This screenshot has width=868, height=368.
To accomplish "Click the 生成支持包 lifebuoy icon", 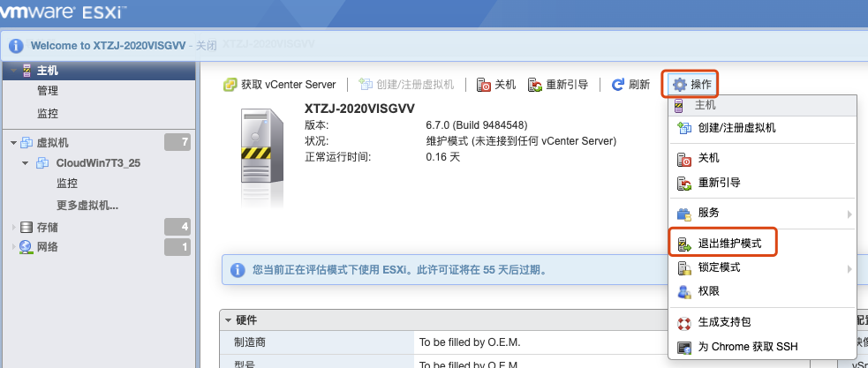I will 684,323.
